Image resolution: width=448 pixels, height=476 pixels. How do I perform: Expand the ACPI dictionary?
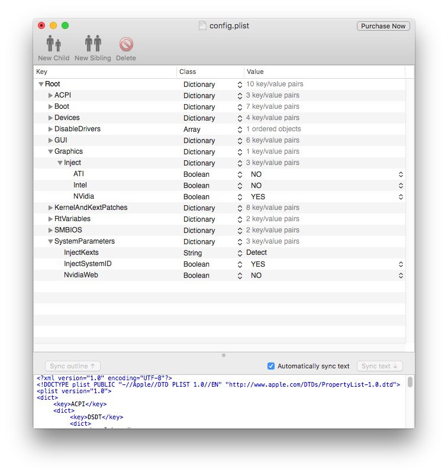coord(50,96)
